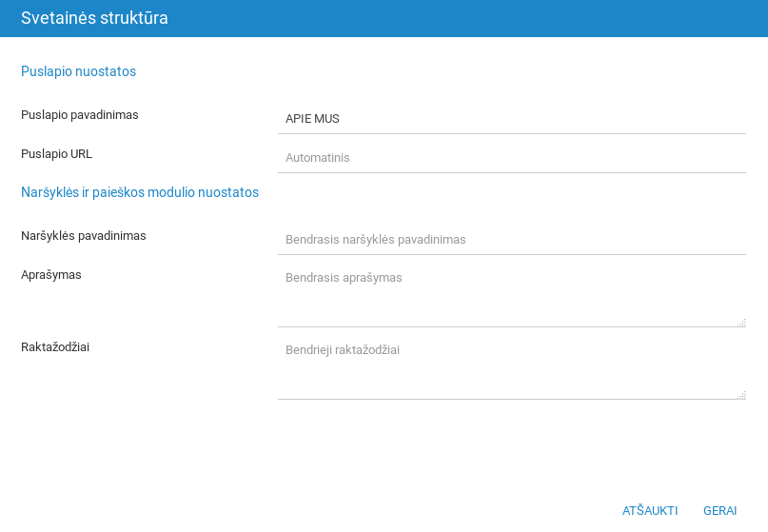Click the Aprašymas textarea resize handle
The height and width of the screenshot is (532, 768).
click(740, 323)
